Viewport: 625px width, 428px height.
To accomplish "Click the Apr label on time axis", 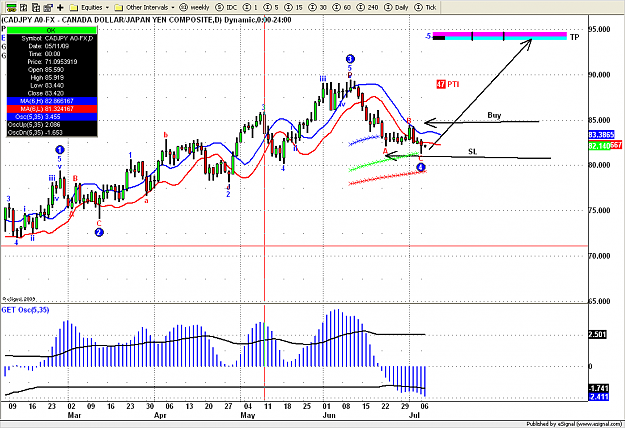I will point(160,415).
